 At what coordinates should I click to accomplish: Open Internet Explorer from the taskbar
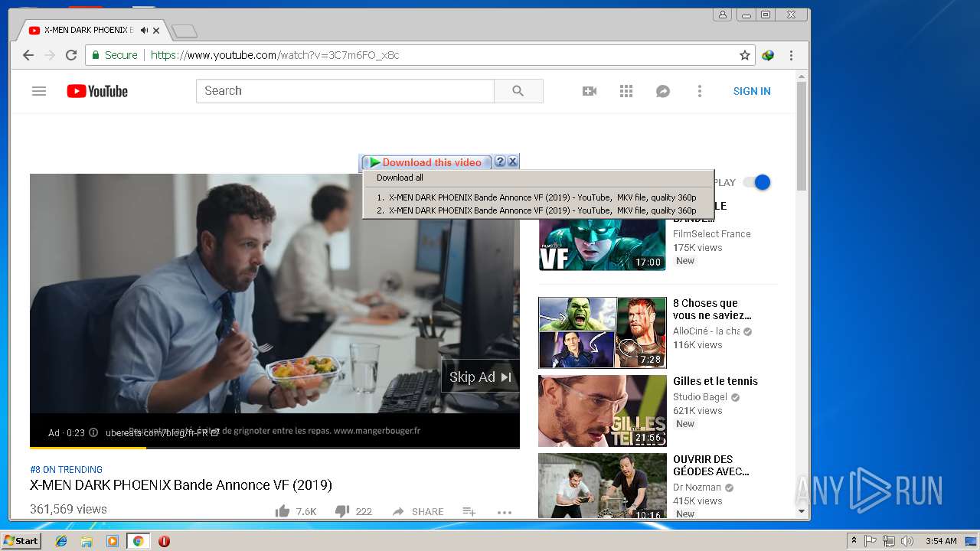pyautogui.click(x=61, y=541)
